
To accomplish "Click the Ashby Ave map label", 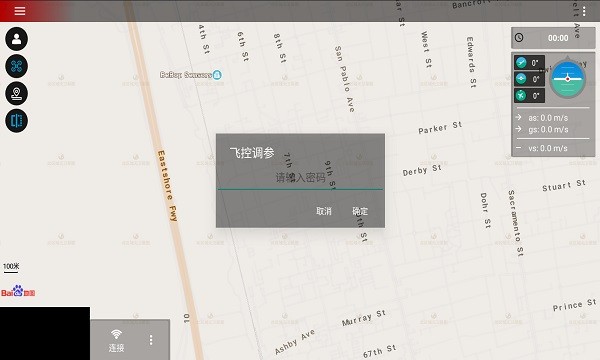I will tap(295, 342).
